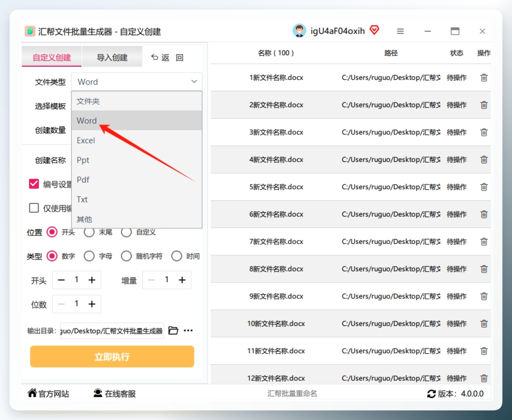Click username igU4aF04oxih
Viewport: 512px width, 420px height.
coord(338,31)
